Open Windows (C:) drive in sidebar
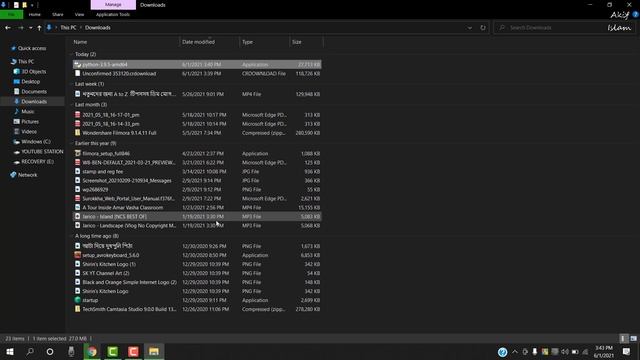The image size is (640, 360). [36, 142]
